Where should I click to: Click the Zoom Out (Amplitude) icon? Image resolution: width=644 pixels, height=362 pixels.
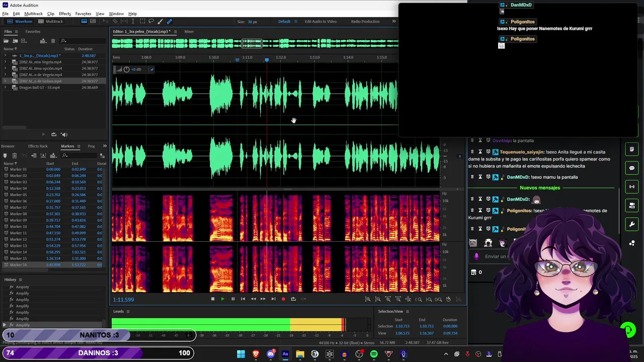[x=378, y=299]
